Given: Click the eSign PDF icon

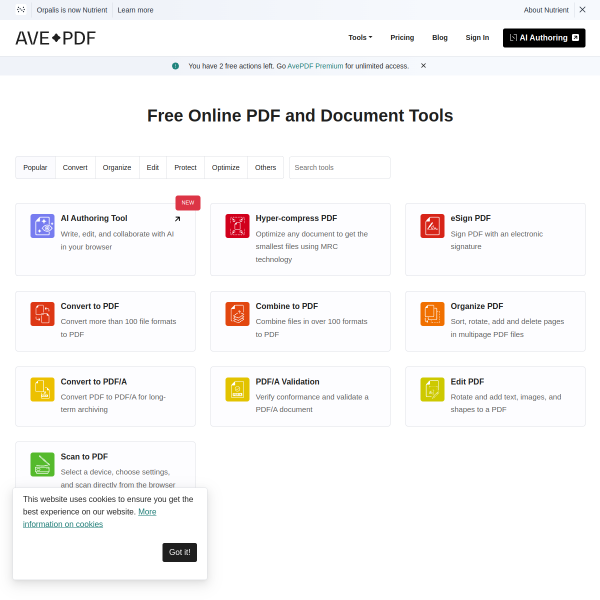Looking at the screenshot, I should (x=432, y=226).
